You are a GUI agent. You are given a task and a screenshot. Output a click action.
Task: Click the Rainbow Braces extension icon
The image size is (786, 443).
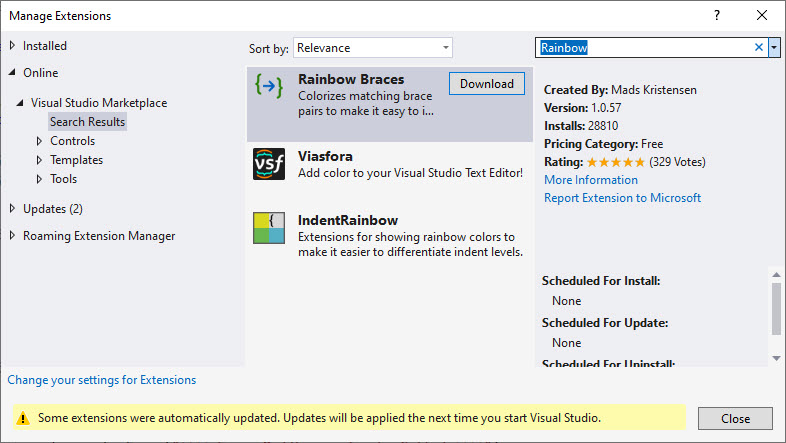click(269, 86)
